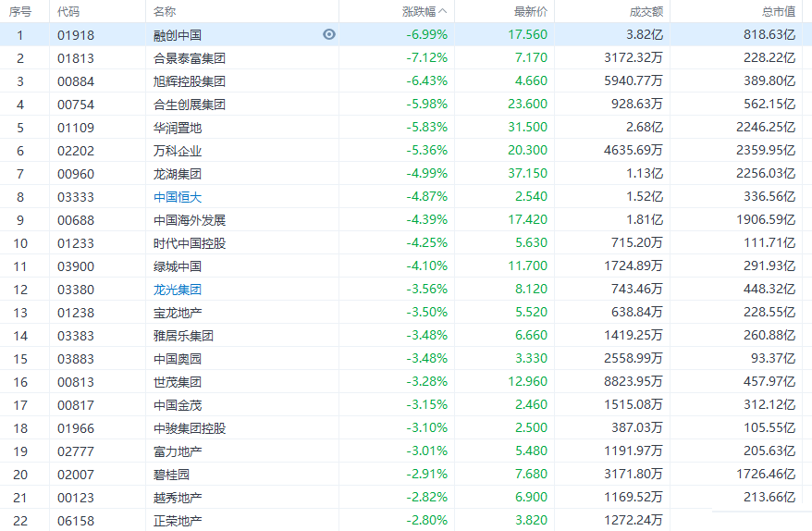Image resolution: width=812 pixels, height=531 pixels.
Task: Click market cap 1726.46亿
Action: point(766,474)
